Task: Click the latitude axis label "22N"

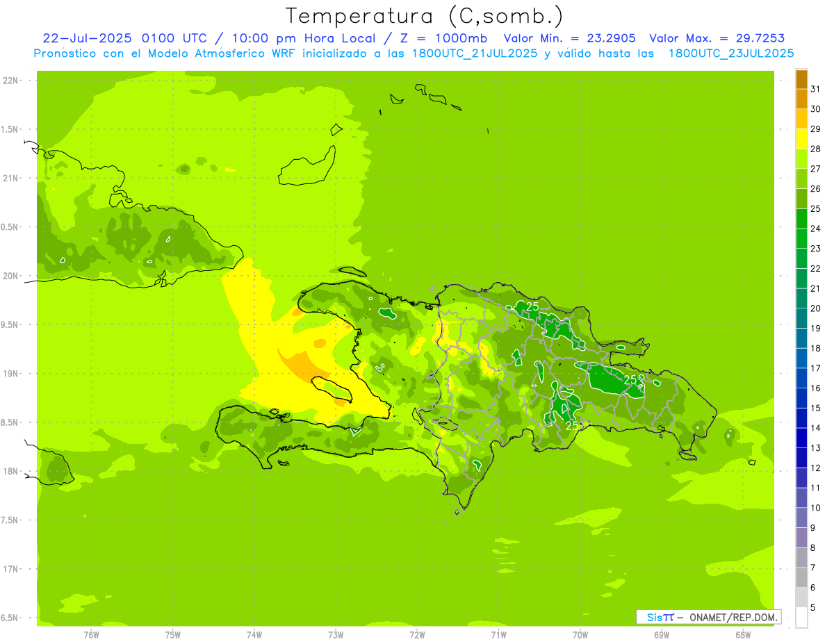Action: coord(10,81)
